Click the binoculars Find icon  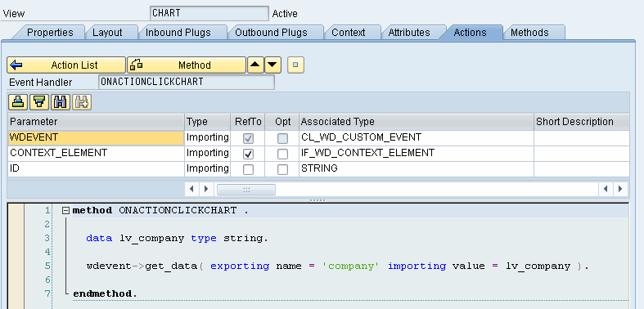pyautogui.click(x=61, y=101)
